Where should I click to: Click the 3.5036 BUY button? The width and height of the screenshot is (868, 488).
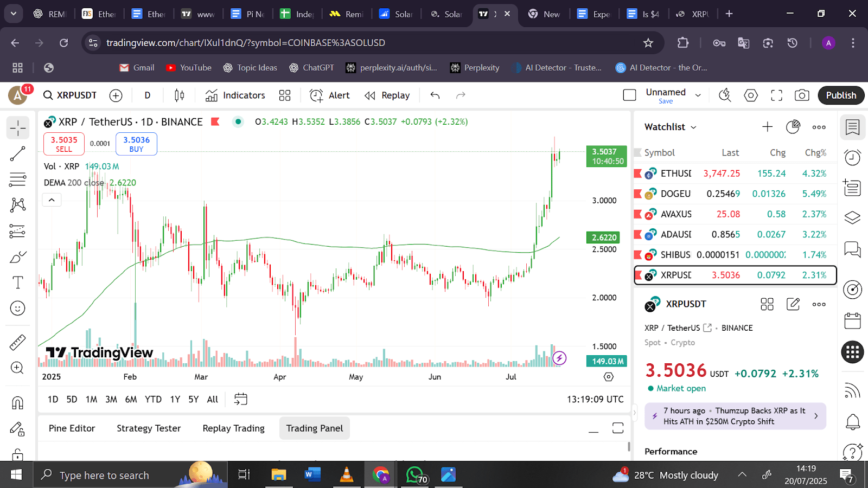pyautogui.click(x=136, y=144)
